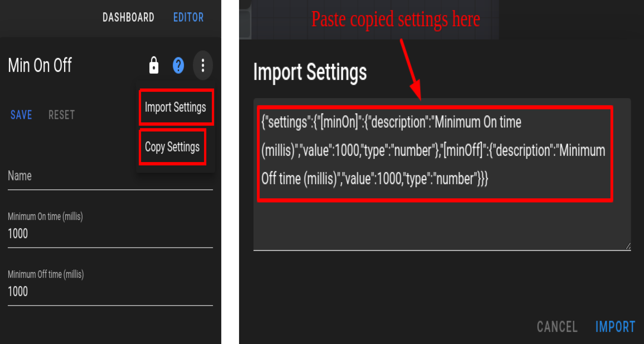The width and height of the screenshot is (644, 344).
Task: Click inside the Import Settings text area
Action: tap(442, 174)
